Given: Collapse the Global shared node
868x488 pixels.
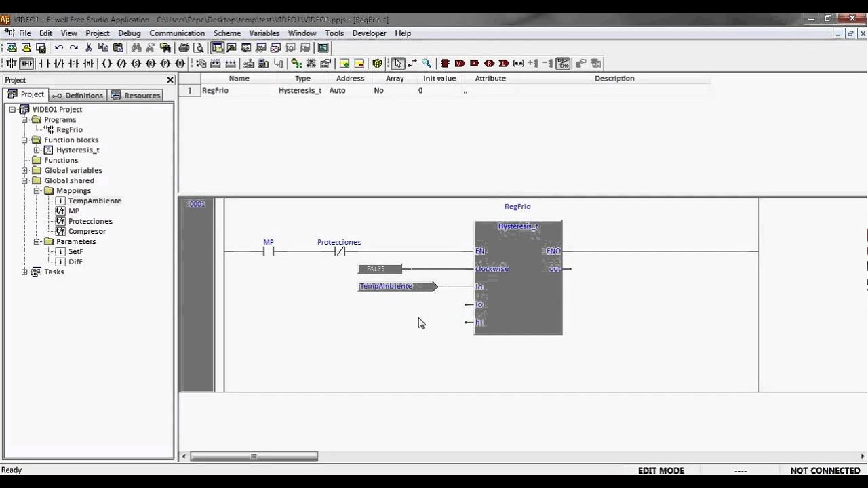Looking at the screenshot, I should [24, 180].
